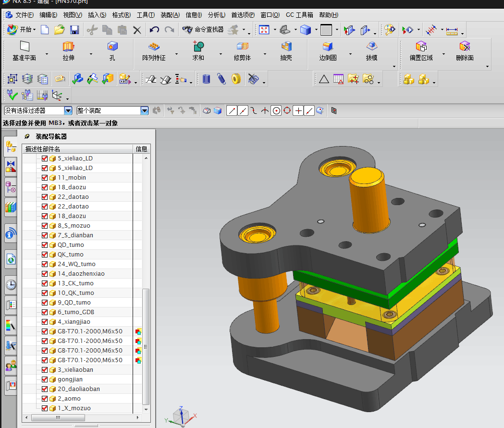Expand the Unite dropdown arrow
This screenshot has height=428, width=504.
click(x=221, y=54)
